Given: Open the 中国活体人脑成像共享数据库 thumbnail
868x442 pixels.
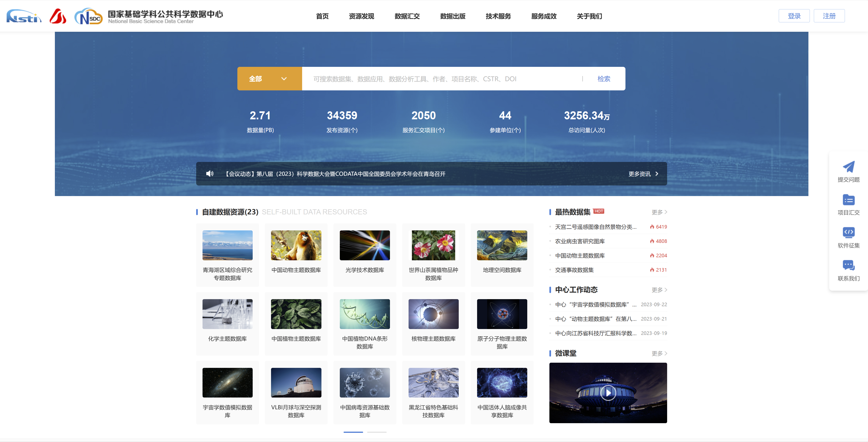Looking at the screenshot, I should pos(502,383).
